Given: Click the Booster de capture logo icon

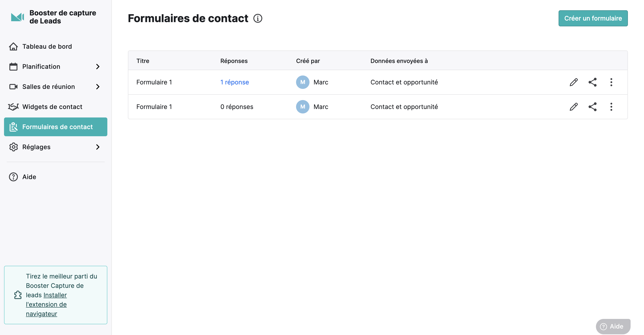Looking at the screenshot, I should tap(17, 17).
